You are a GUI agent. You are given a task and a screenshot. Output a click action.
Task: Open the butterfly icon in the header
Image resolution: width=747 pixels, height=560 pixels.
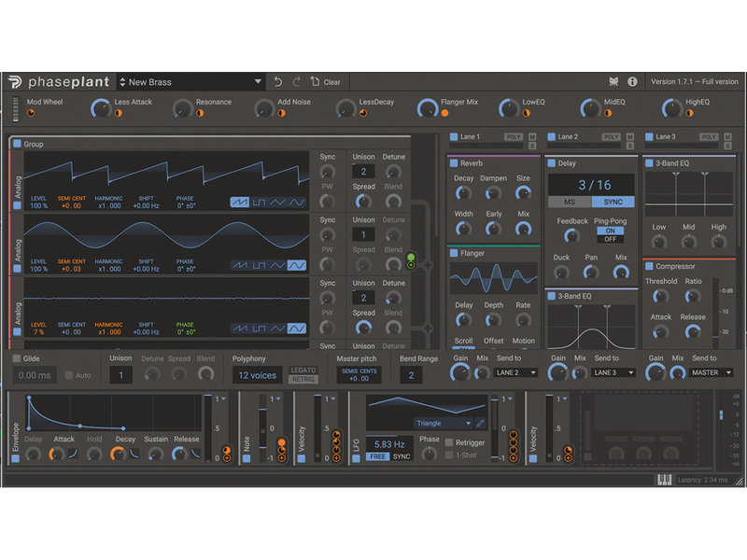click(613, 81)
